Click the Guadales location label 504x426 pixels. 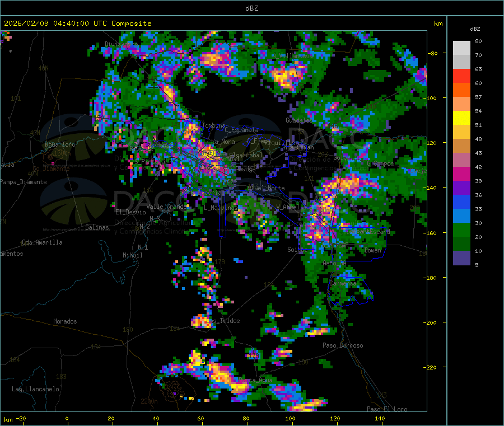pyautogui.click(x=298, y=120)
